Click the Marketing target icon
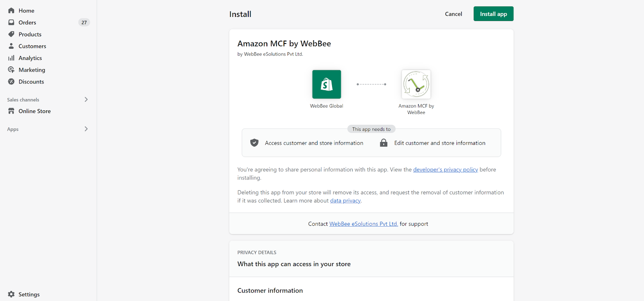The height and width of the screenshot is (301, 644). pyautogui.click(x=11, y=70)
